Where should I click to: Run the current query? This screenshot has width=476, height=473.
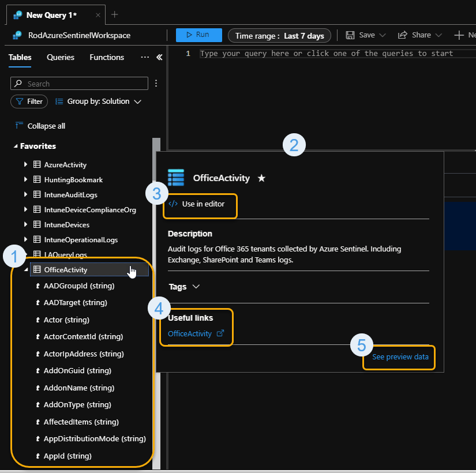click(198, 35)
